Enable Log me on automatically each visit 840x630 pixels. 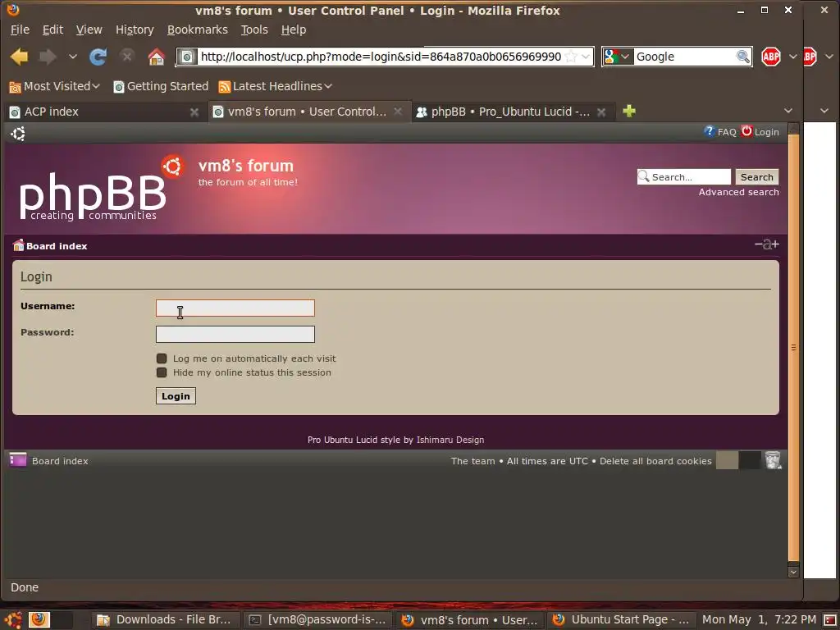(162, 358)
